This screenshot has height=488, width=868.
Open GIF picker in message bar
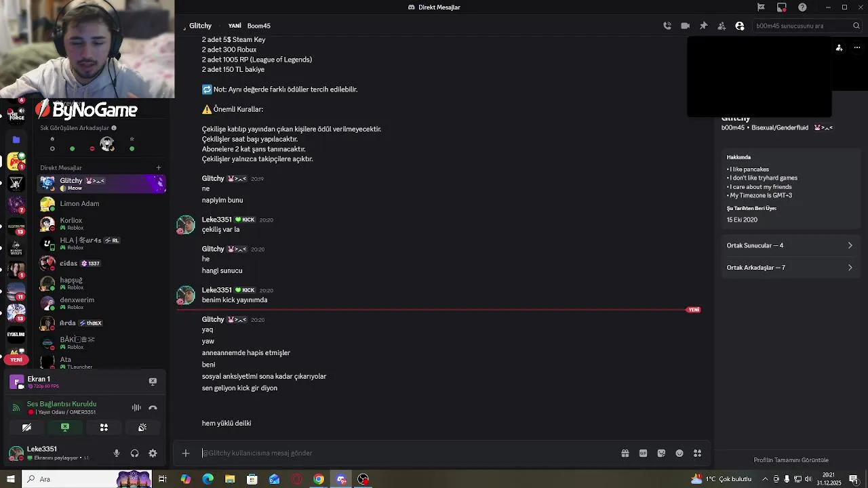(x=643, y=453)
